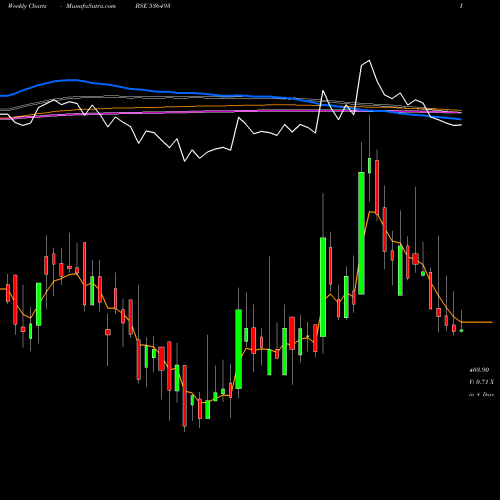Click the tallest green candlestick near chart peak
The width and height of the screenshot is (500, 500).
click(361, 233)
